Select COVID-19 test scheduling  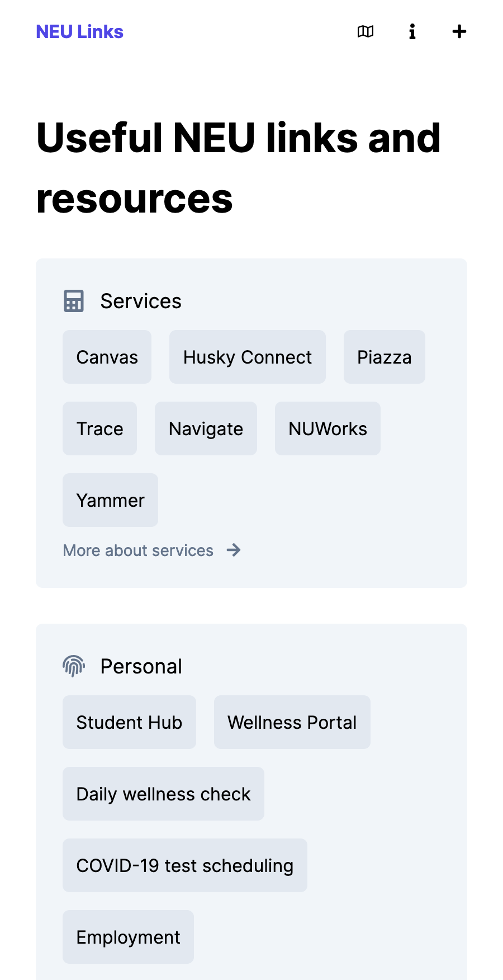click(185, 865)
